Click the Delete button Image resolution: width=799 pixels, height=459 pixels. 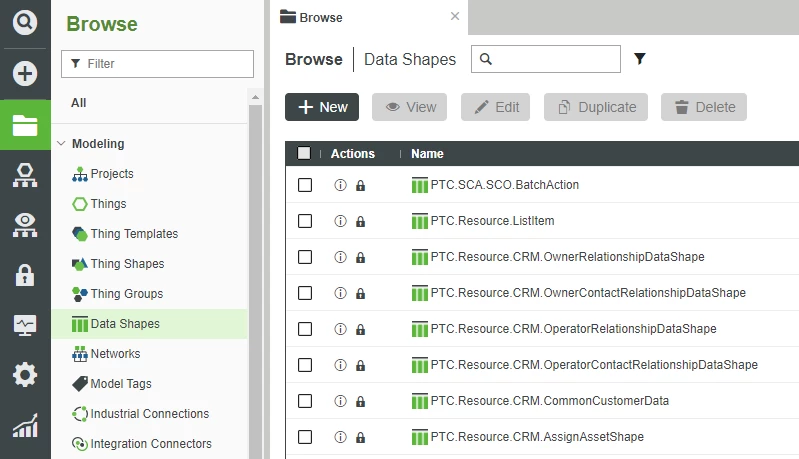(704, 107)
